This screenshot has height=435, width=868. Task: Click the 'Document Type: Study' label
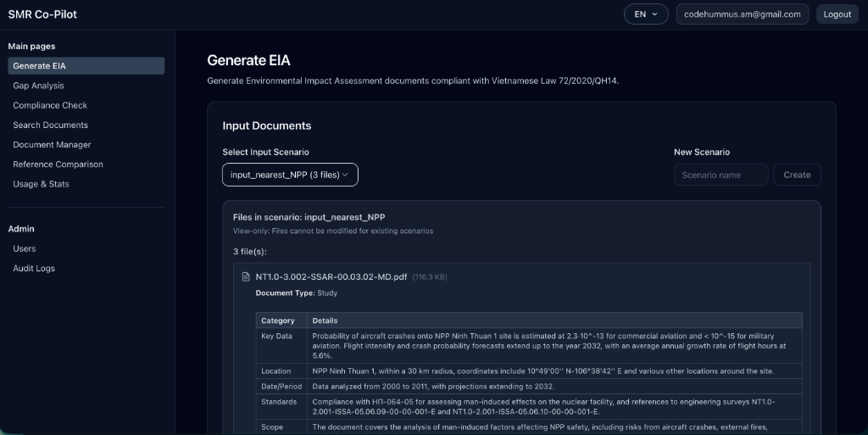pos(296,293)
